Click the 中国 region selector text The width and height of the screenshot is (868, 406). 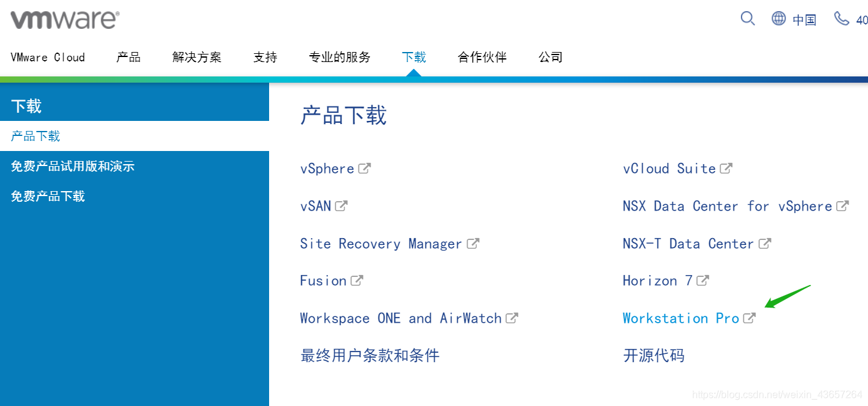click(804, 20)
